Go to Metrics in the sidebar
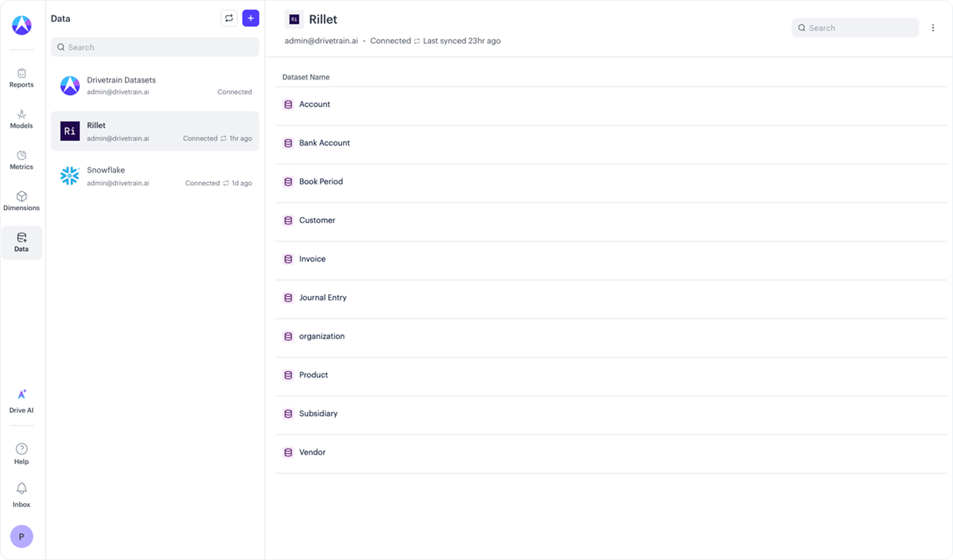 pos(22,161)
